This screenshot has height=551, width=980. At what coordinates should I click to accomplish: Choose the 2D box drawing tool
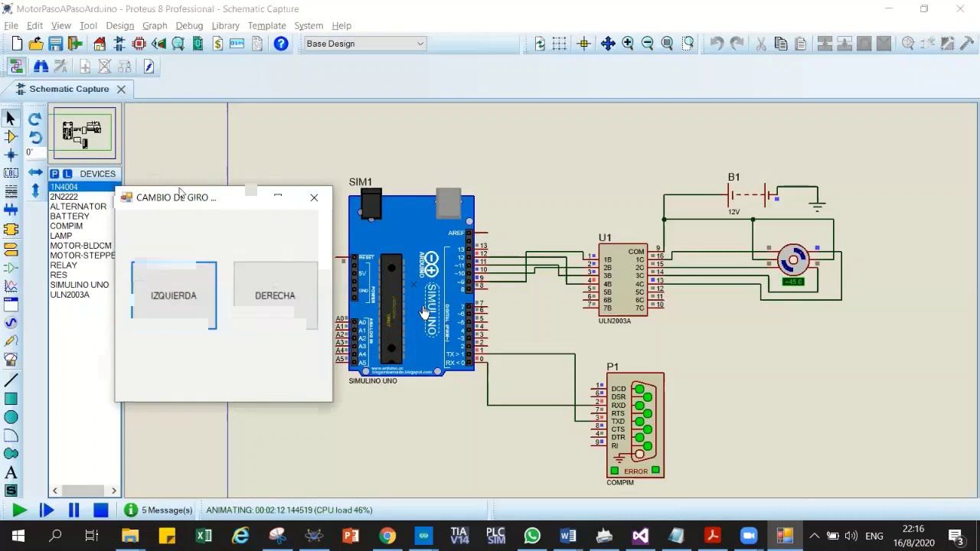11,399
